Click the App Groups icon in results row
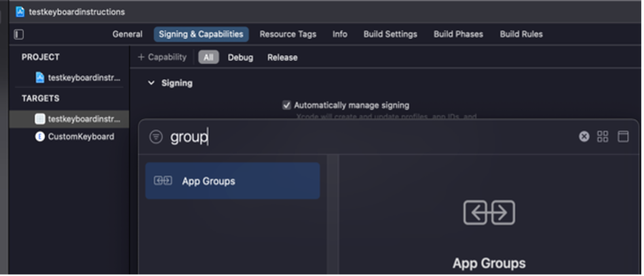 (163, 181)
